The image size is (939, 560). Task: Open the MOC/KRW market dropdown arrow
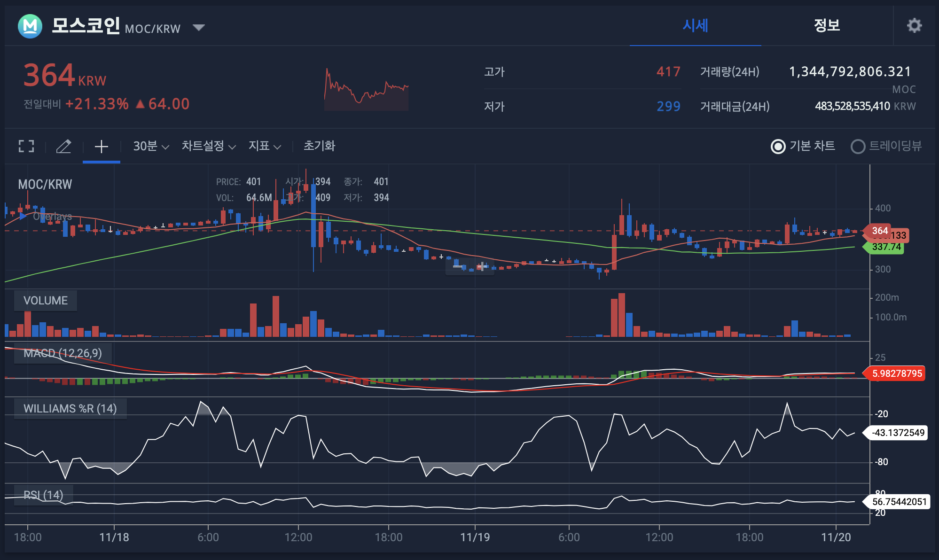[x=199, y=27]
